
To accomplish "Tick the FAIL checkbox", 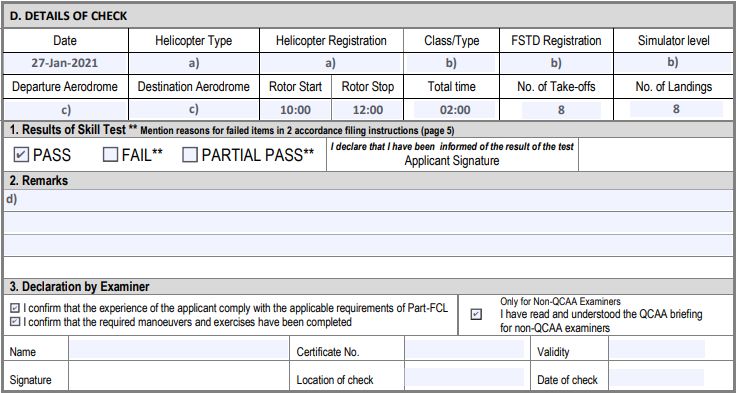I will click(110, 155).
